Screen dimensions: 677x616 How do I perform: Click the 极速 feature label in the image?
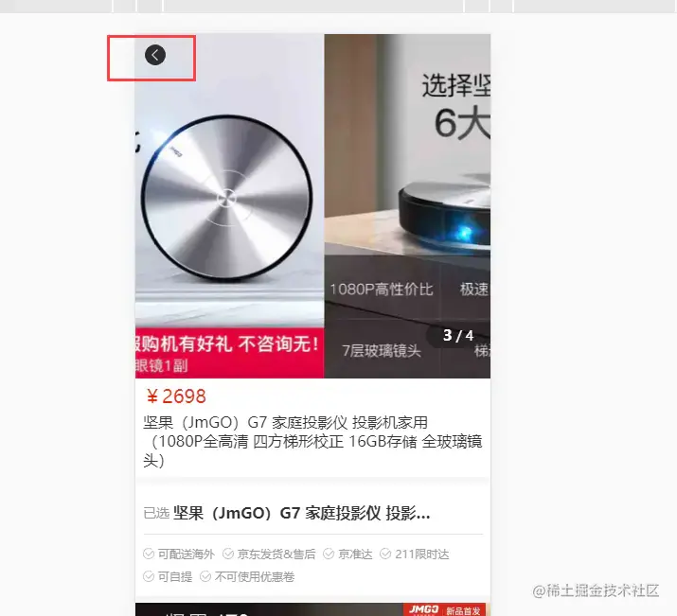(474, 289)
